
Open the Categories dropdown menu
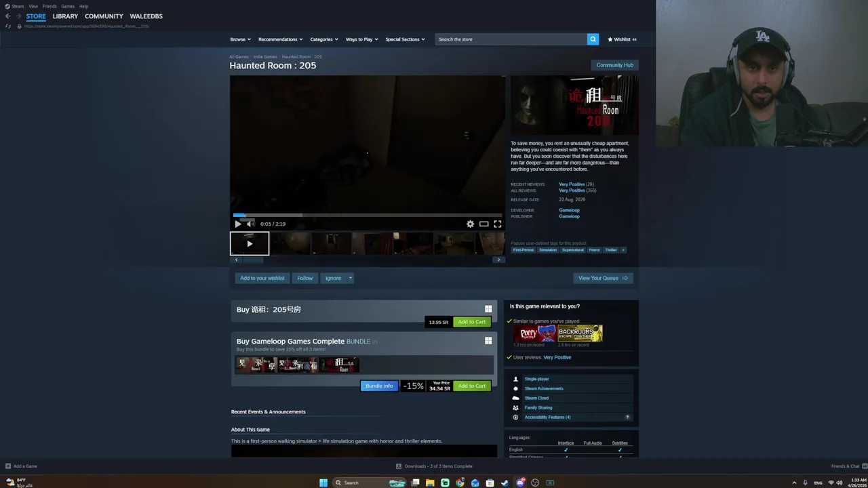(323, 39)
